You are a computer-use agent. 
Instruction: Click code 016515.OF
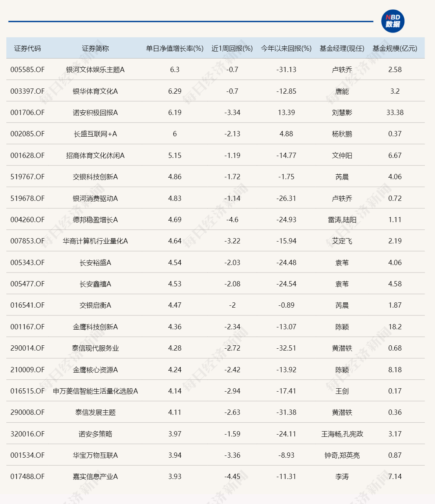28,391
